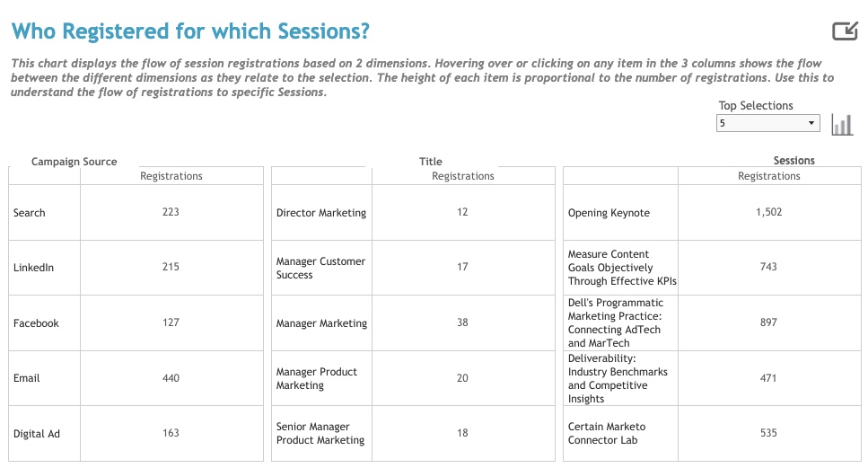Screen dimensions: 868x468
Task: Select Measure Content Goals session
Action: coord(622,268)
